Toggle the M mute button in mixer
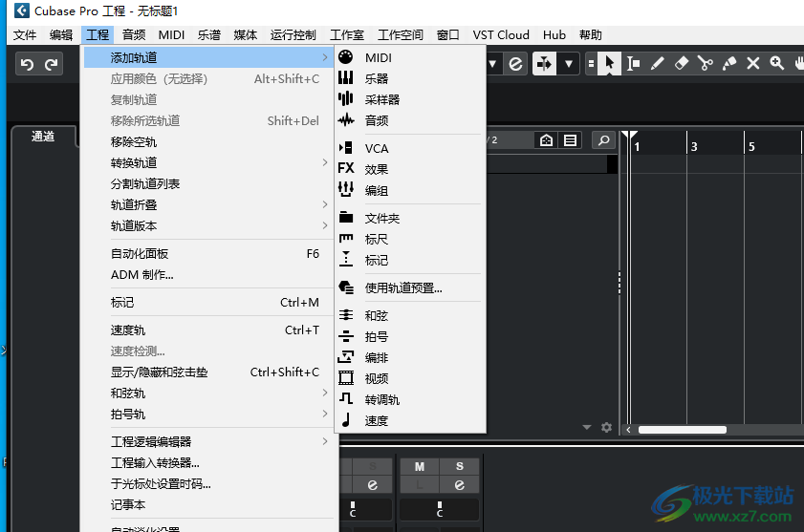 point(420,466)
